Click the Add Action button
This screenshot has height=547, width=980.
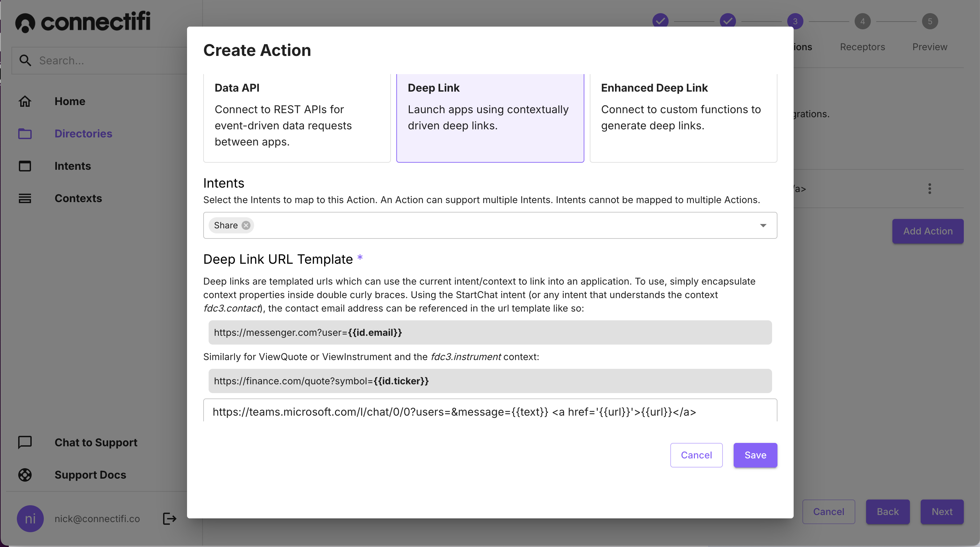[928, 231]
